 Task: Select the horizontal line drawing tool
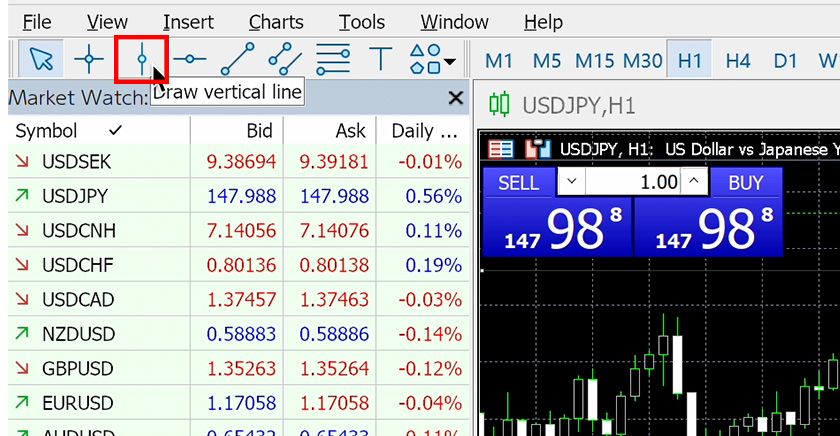click(x=189, y=60)
